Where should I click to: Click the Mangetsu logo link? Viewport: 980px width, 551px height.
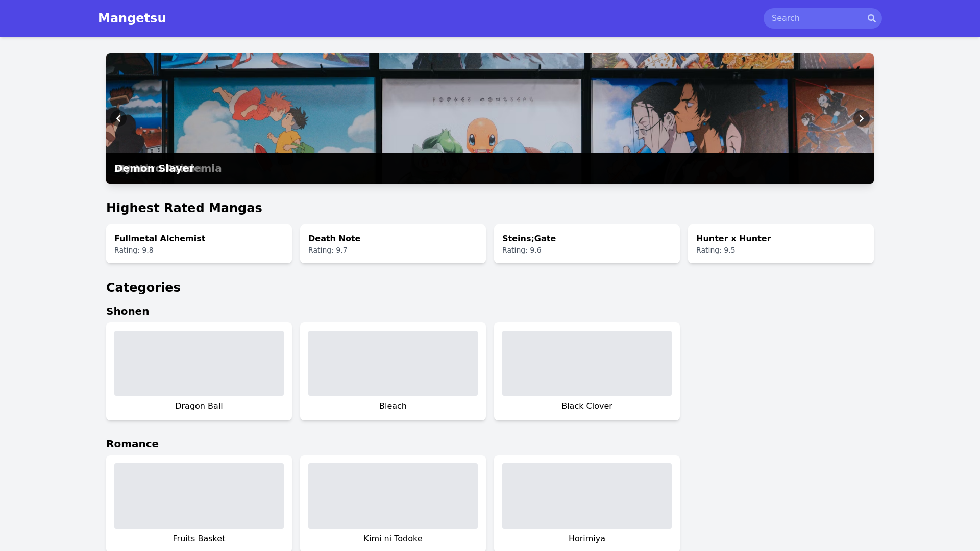132,18
